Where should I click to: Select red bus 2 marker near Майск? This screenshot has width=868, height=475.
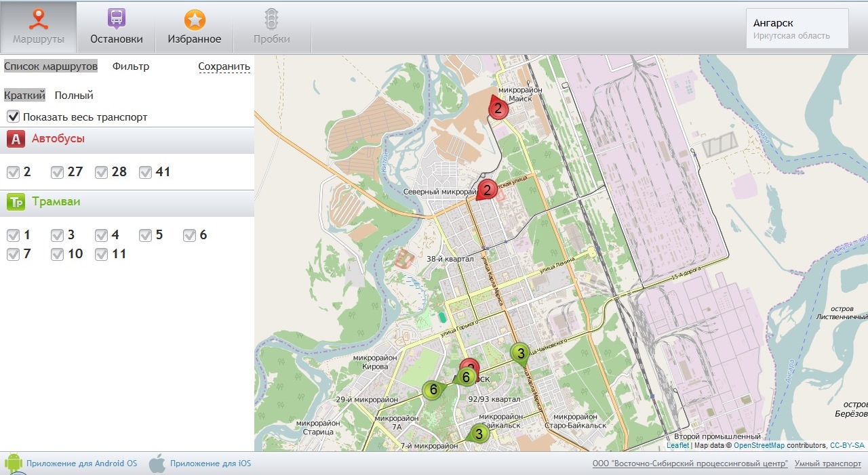(x=498, y=108)
